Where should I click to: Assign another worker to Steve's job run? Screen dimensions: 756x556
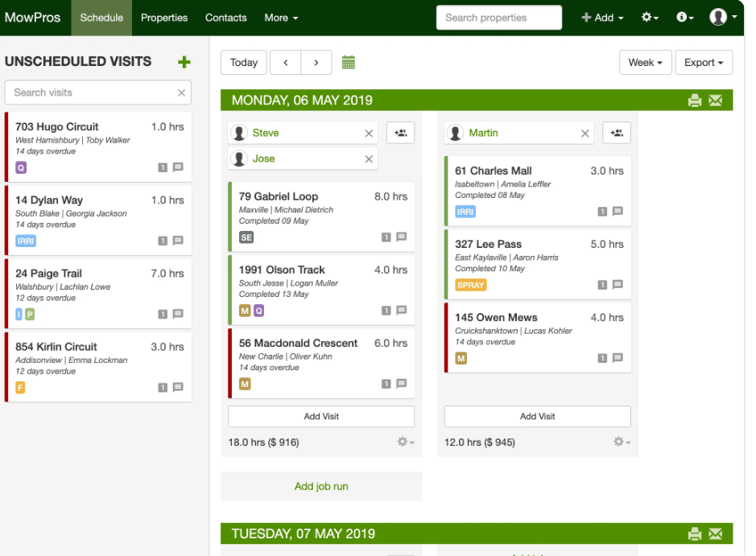tap(400, 133)
